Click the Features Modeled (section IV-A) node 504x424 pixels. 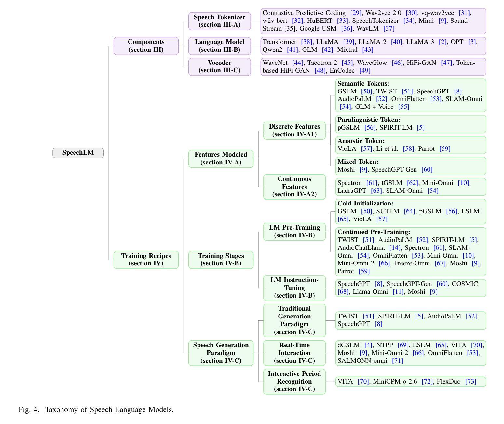(x=221, y=159)
